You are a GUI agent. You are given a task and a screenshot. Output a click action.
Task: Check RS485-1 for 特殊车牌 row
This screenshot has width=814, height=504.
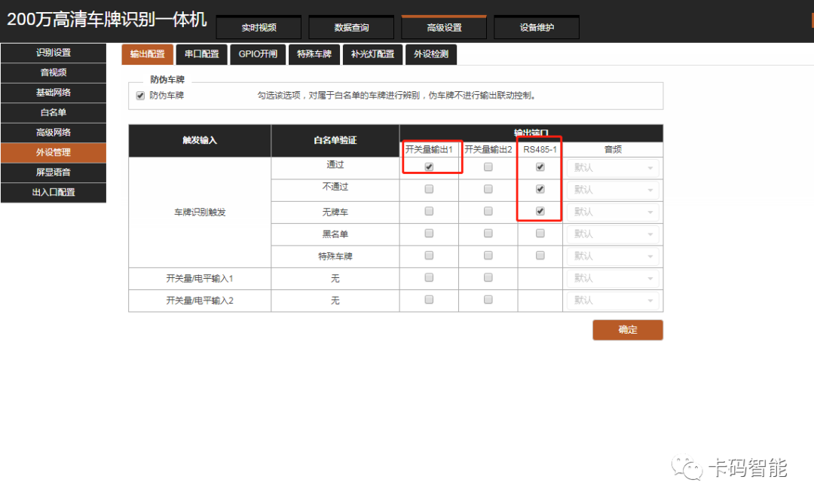click(540, 255)
